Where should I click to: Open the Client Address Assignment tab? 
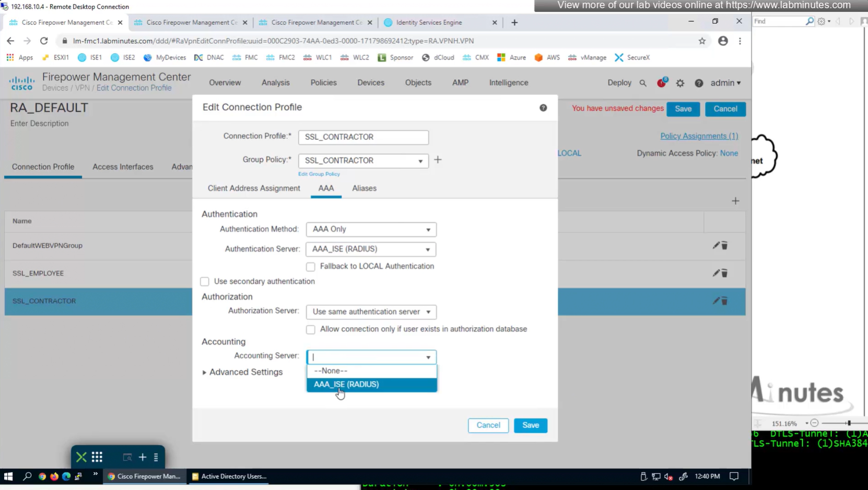coord(254,188)
